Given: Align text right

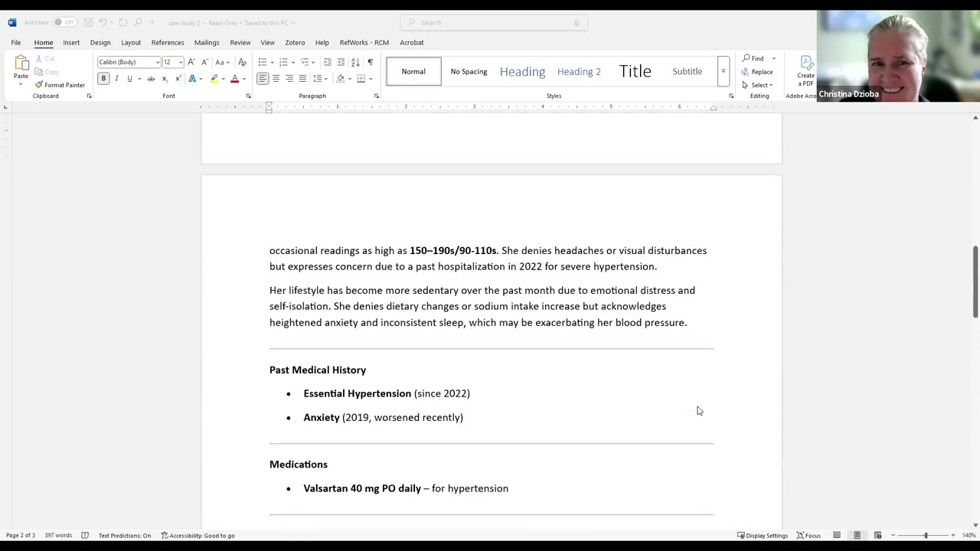Looking at the screenshot, I should click(289, 79).
